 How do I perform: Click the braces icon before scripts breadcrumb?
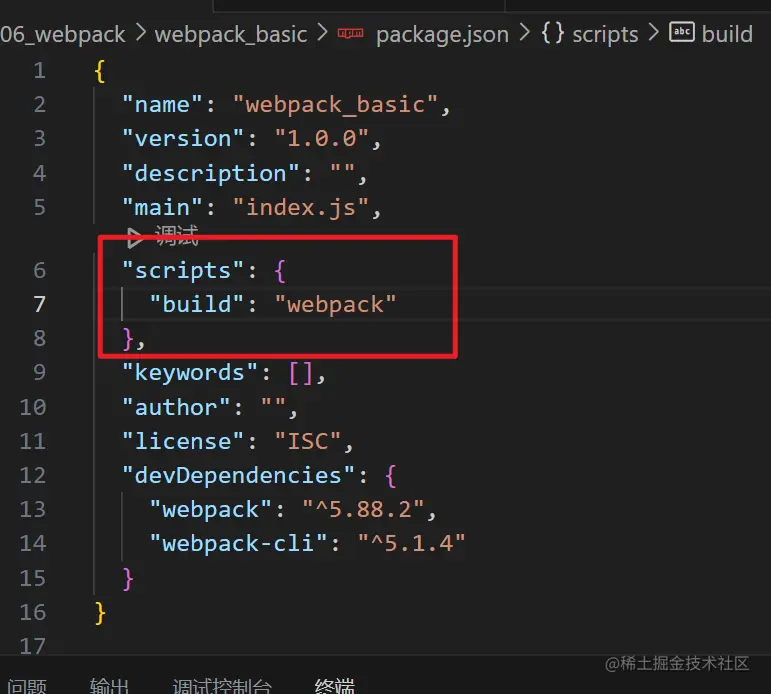coord(552,33)
